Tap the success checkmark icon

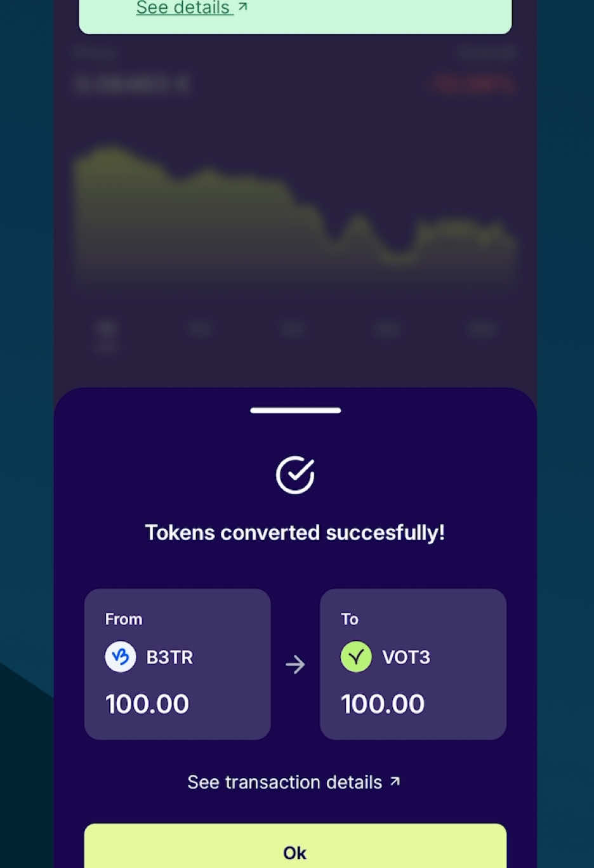[x=294, y=474]
